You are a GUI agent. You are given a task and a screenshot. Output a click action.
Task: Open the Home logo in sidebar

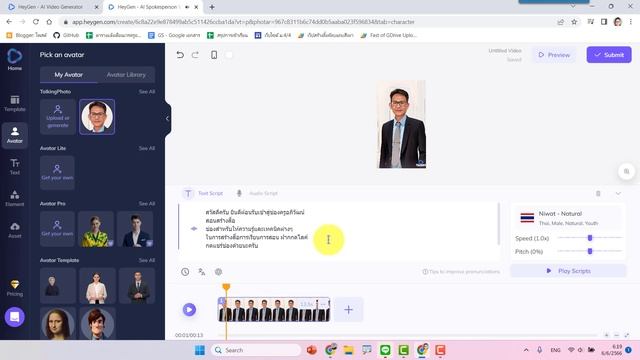coord(14,59)
